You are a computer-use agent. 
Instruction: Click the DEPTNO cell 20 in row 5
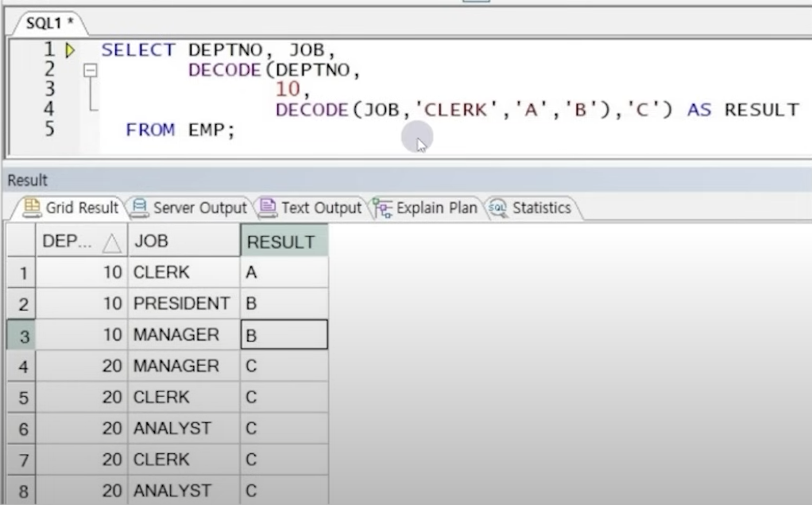pos(81,397)
